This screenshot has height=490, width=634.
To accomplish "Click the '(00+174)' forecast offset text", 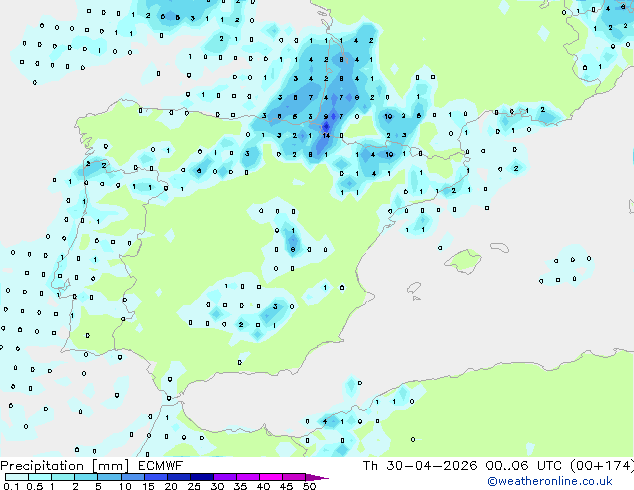I will pos(602,466).
